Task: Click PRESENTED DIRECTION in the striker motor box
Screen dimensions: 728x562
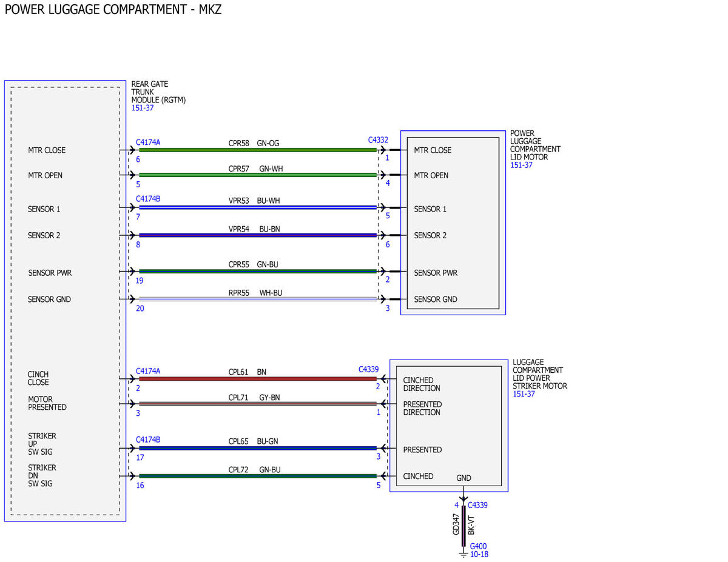Action: click(422, 409)
